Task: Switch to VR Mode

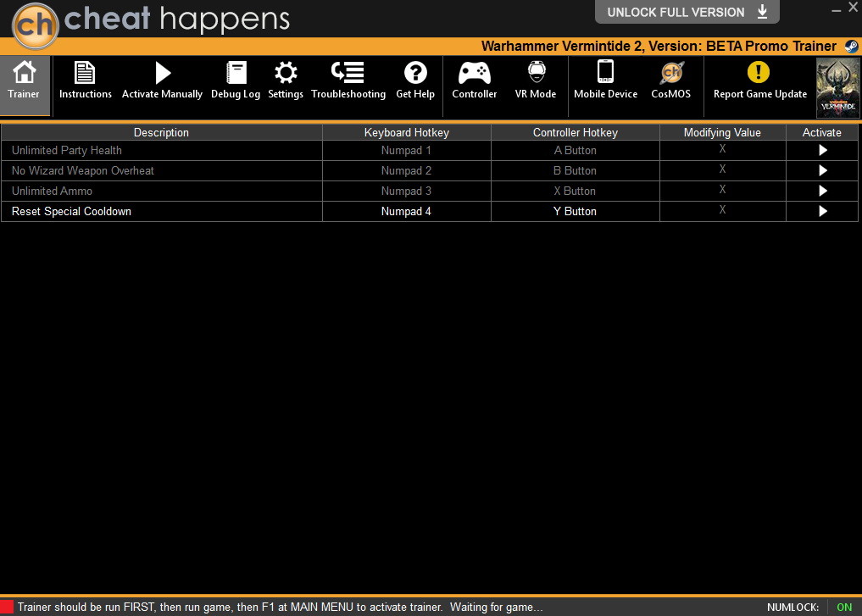Action: coord(536,80)
